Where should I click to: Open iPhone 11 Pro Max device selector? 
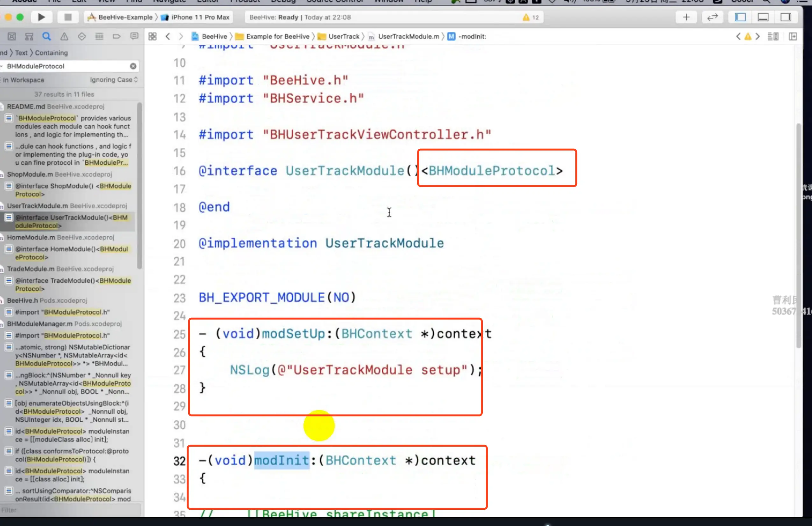[x=200, y=17]
